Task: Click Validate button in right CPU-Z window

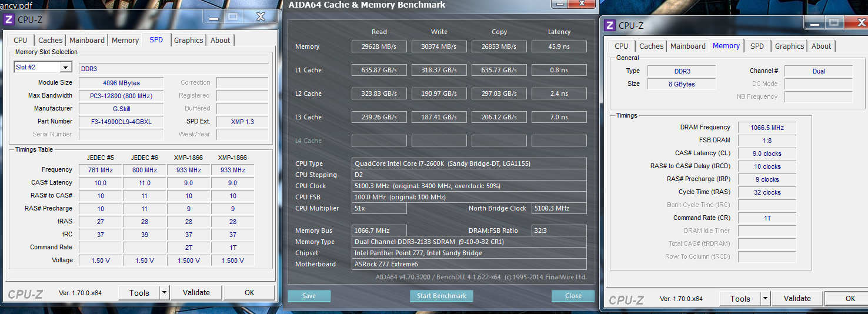Action: click(797, 299)
